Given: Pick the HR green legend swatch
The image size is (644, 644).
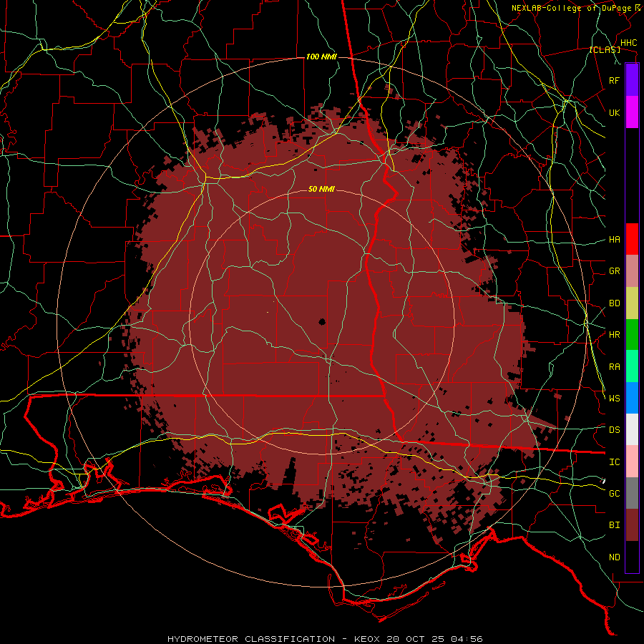Looking at the screenshot, I should (x=632, y=335).
